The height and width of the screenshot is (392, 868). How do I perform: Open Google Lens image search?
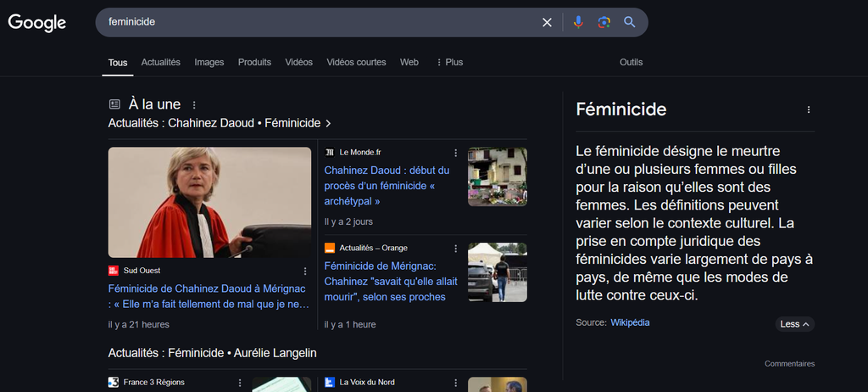coord(604,22)
